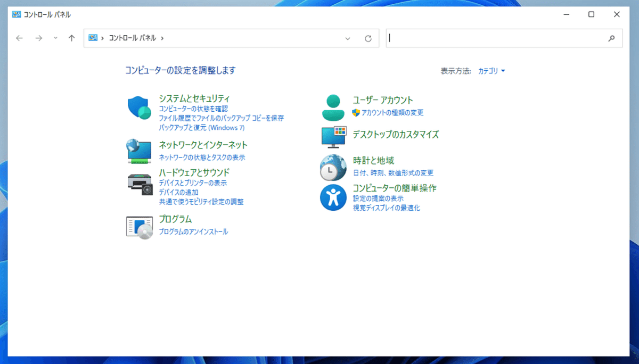The image size is (639, 364).
Task: Open the ハードウェアとサウンド printer icon
Action: pyautogui.click(x=140, y=184)
